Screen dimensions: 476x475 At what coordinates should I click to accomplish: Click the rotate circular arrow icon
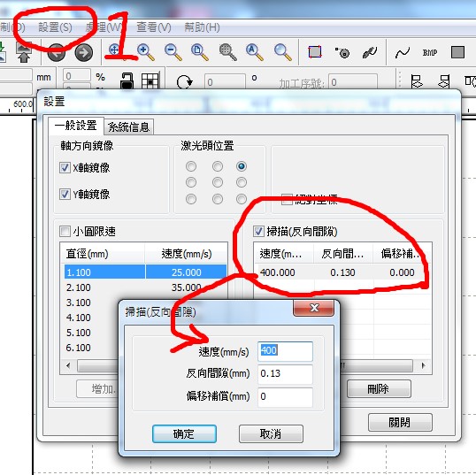(184, 81)
